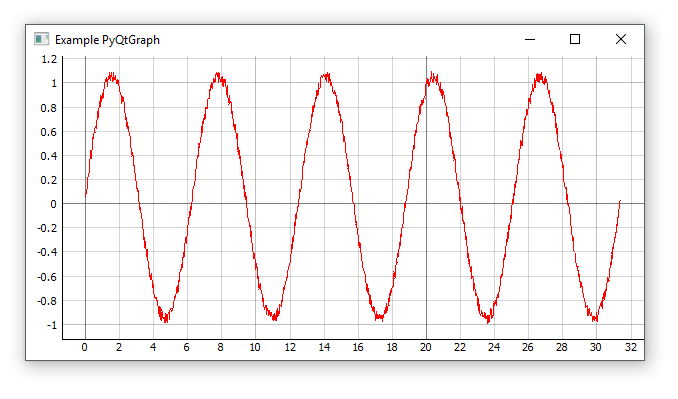Image resolution: width=678 pixels, height=399 pixels.
Task: Close the Example PyQtGraph window
Action: (x=621, y=39)
